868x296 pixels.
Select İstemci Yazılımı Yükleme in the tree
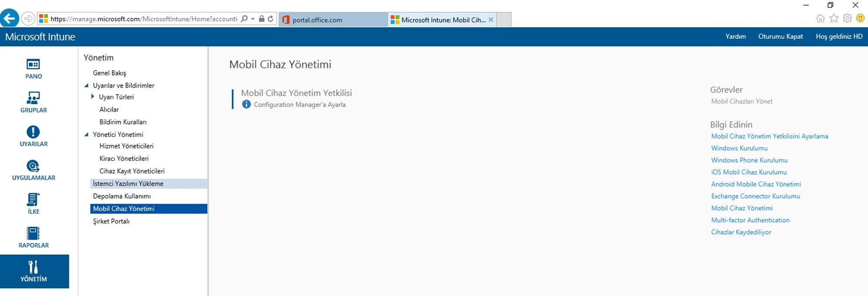click(x=148, y=184)
